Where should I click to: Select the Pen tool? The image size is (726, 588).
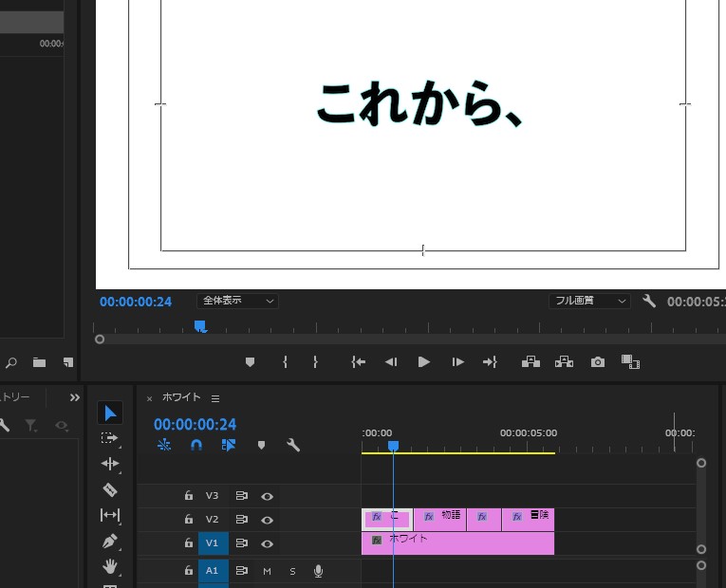[110, 541]
